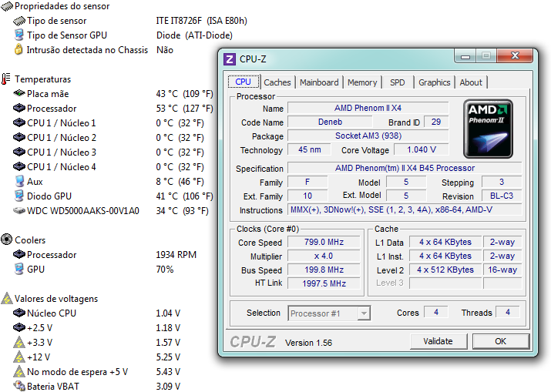Switch to the Caches tab
551x392 pixels.
[x=277, y=82]
